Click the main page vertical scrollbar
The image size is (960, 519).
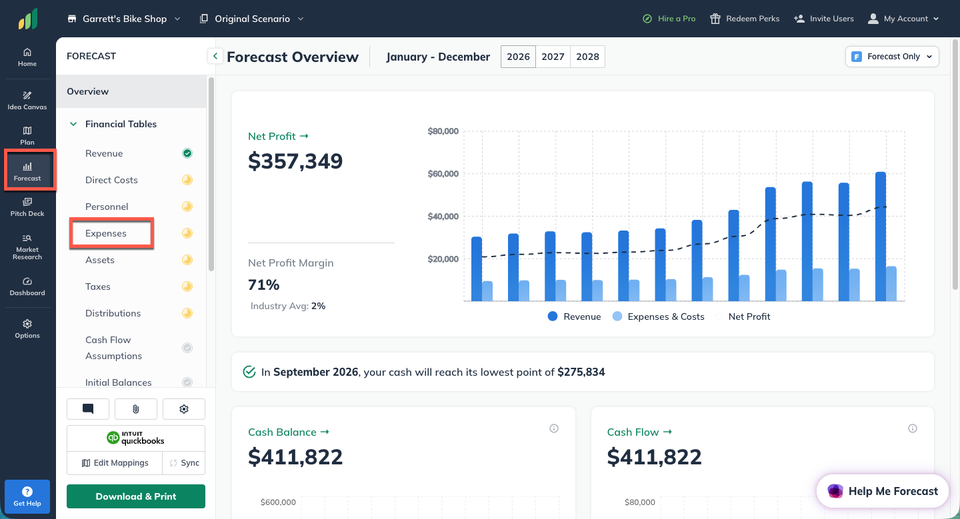[x=956, y=165]
